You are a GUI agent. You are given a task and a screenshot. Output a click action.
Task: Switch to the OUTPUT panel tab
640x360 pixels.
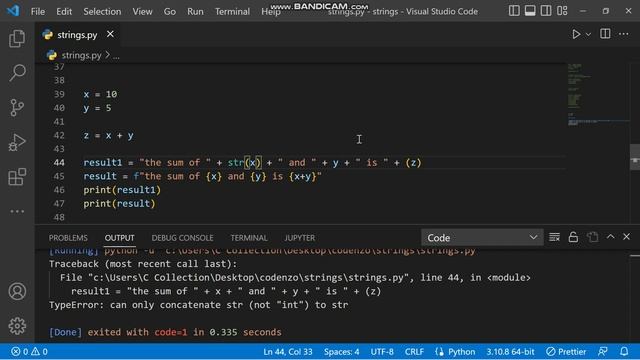[x=119, y=238]
